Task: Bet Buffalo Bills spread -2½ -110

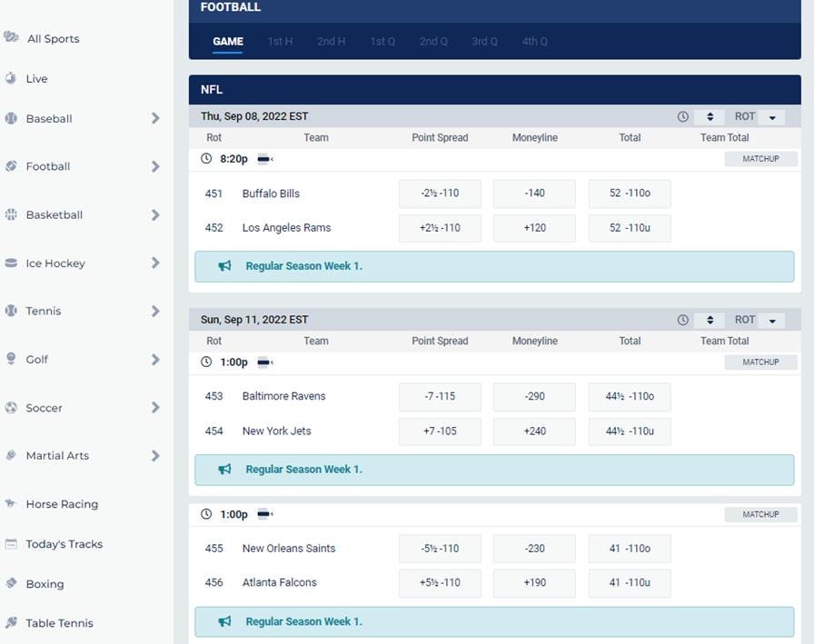Action: click(440, 193)
